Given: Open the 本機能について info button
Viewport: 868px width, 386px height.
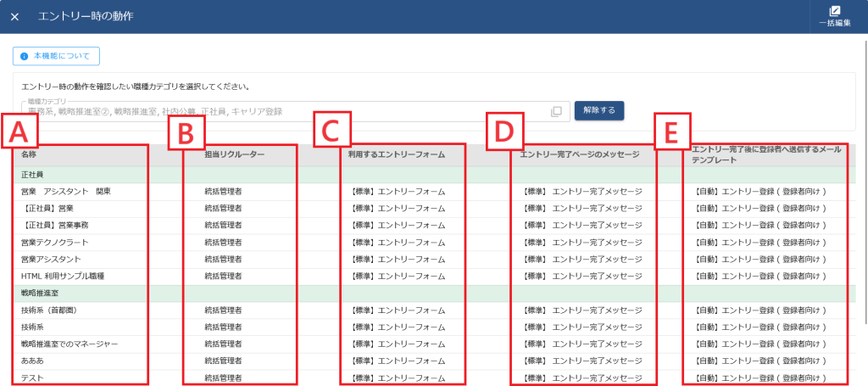Looking at the screenshot, I should [x=56, y=56].
